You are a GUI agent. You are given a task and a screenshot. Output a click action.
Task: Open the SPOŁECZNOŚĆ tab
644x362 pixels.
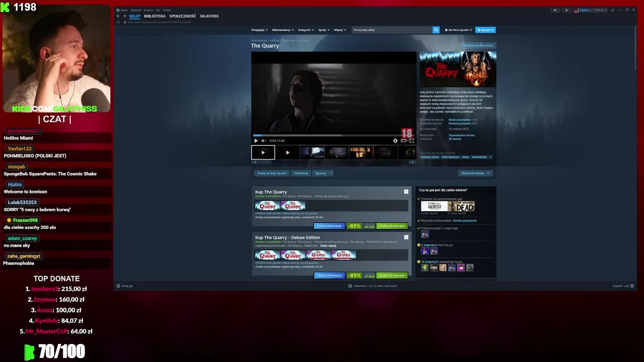pyautogui.click(x=183, y=16)
